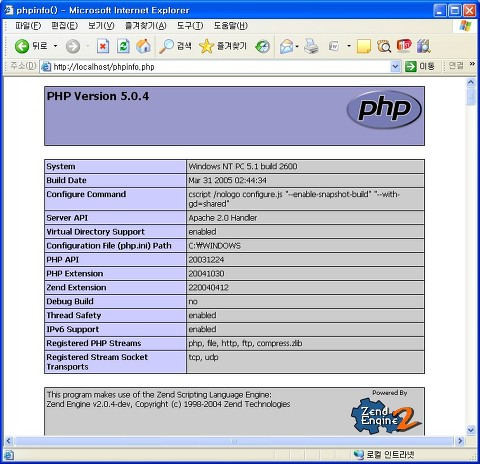480x464 pixels.
Task: Click the 'Thread Safety' row label
Action: (74, 315)
